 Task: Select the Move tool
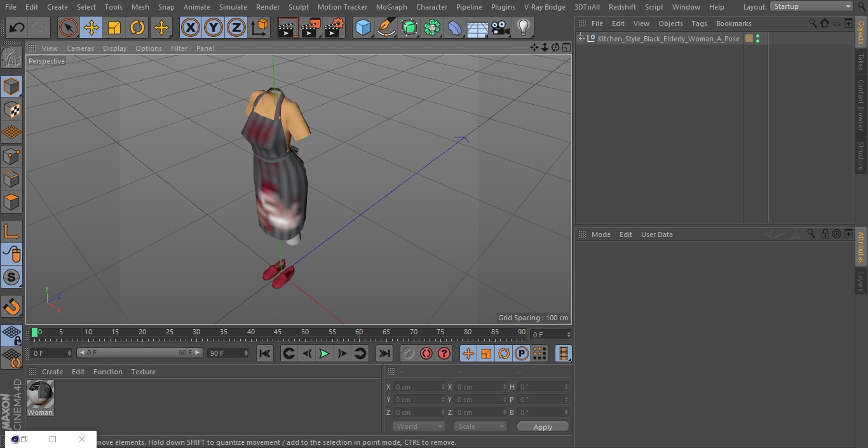pos(92,27)
